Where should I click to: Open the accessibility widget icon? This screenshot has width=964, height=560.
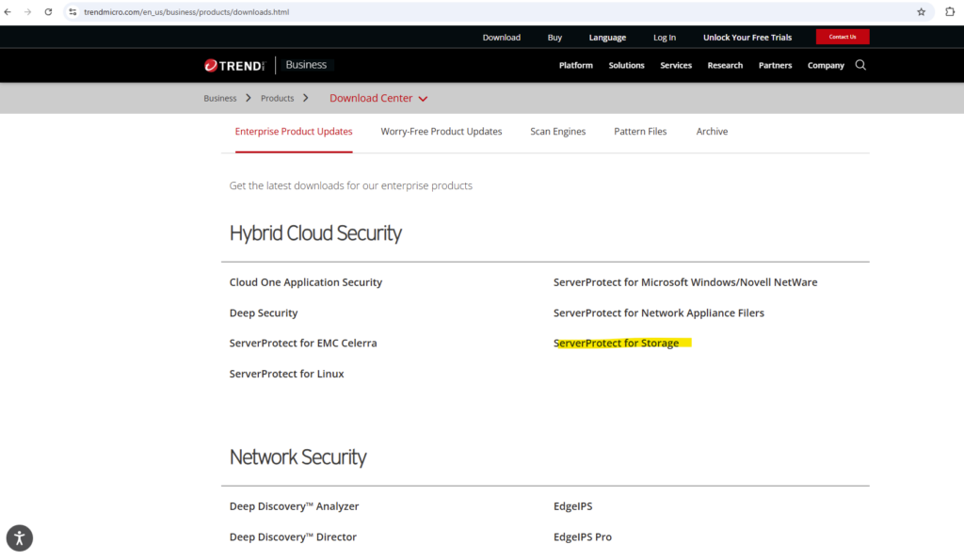[20, 537]
